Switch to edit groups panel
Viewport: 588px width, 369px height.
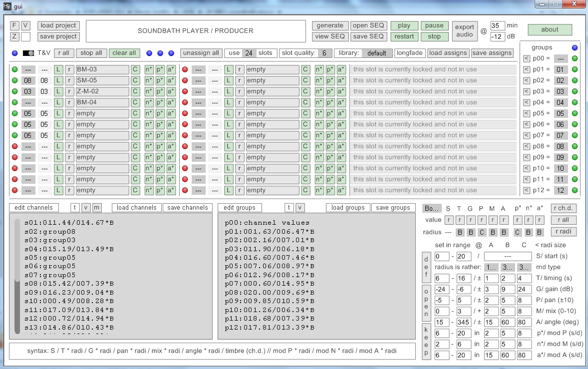pos(240,208)
